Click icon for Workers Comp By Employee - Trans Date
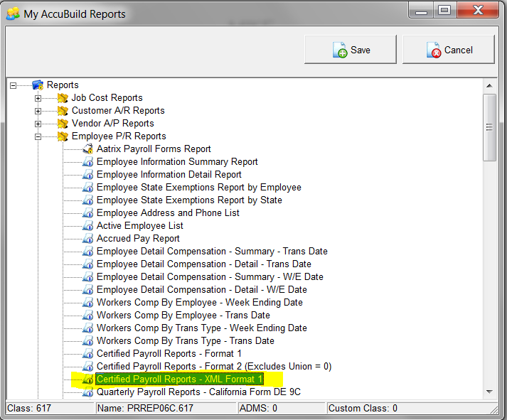Viewport: 507px width, 420px height. [x=87, y=316]
